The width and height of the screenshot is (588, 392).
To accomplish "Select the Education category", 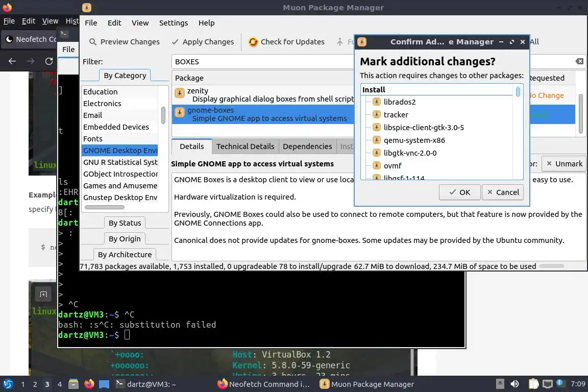I will click(x=119, y=91).
